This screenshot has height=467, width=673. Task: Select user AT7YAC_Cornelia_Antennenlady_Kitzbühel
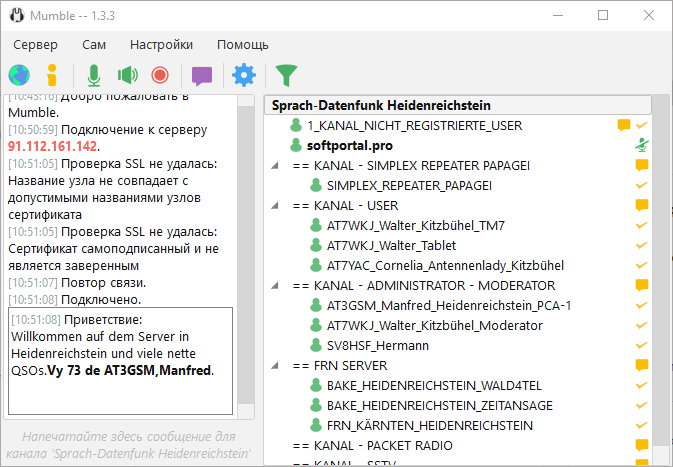tap(445, 266)
